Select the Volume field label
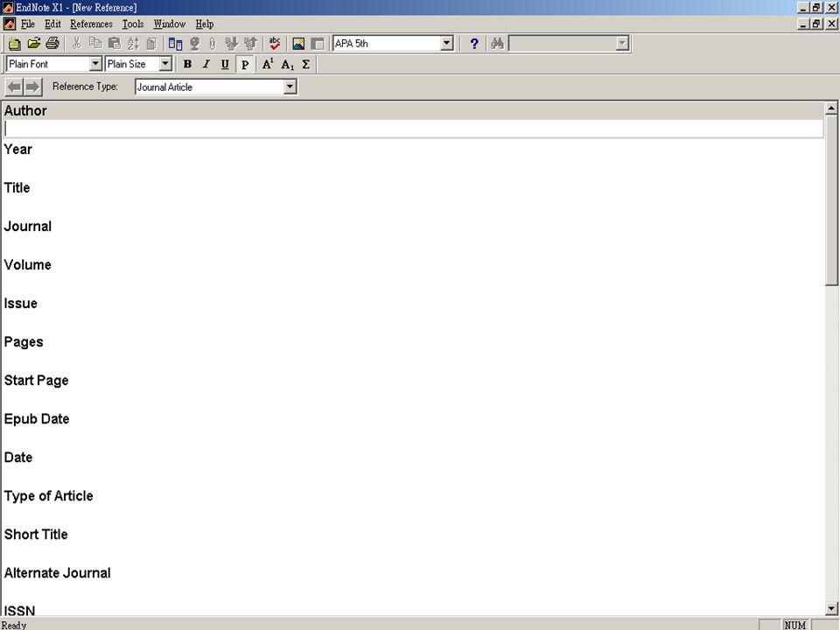840x630 pixels. 28,265
